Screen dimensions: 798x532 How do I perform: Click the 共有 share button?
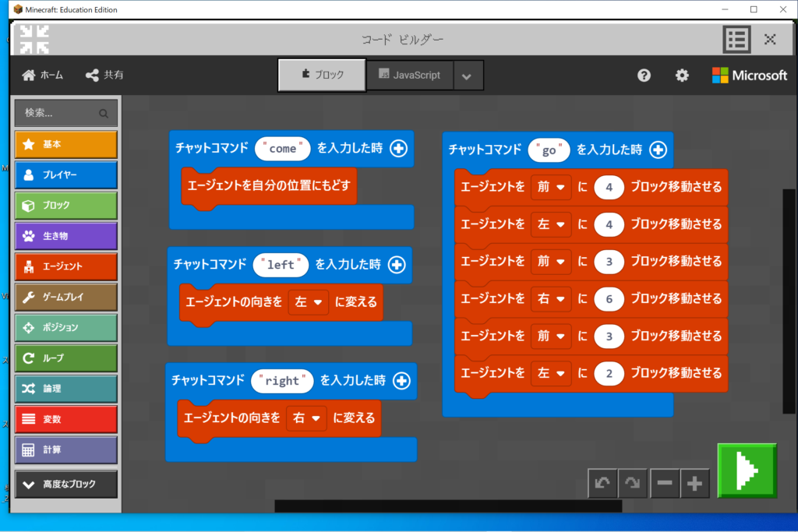(x=104, y=76)
